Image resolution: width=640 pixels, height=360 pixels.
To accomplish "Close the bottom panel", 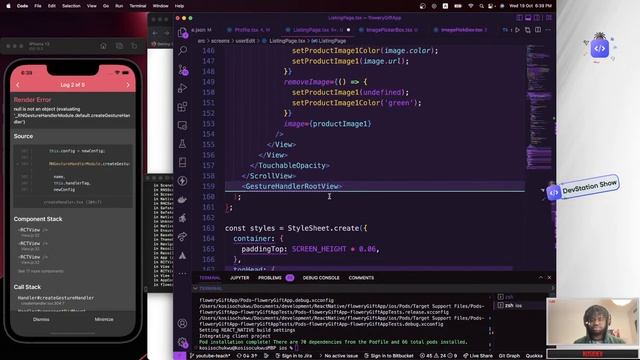I will click(549, 278).
